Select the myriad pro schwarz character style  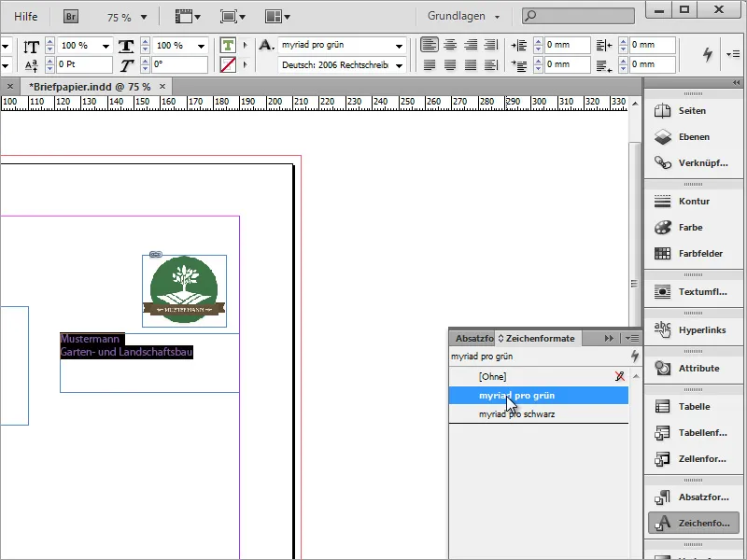click(x=516, y=413)
